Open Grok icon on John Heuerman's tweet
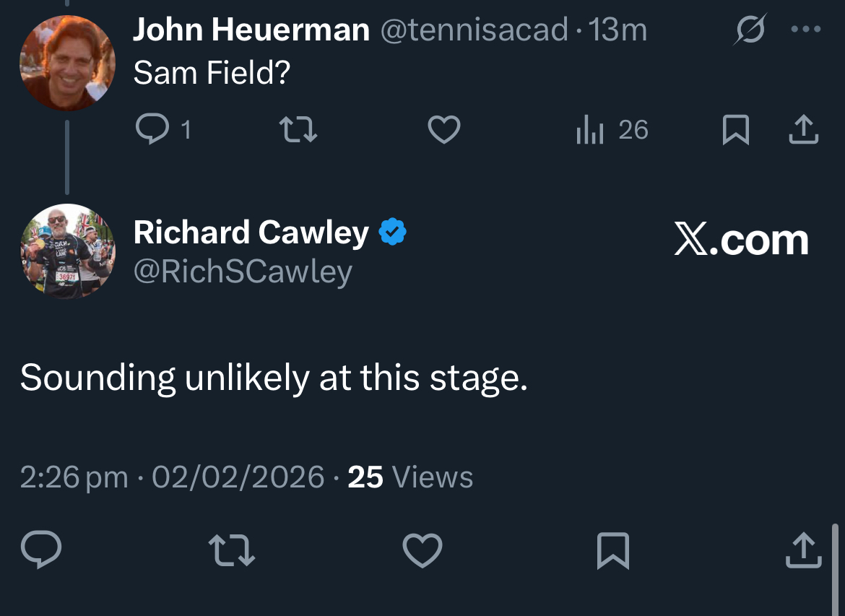The image size is (845, 616). [x=750, y=30]
